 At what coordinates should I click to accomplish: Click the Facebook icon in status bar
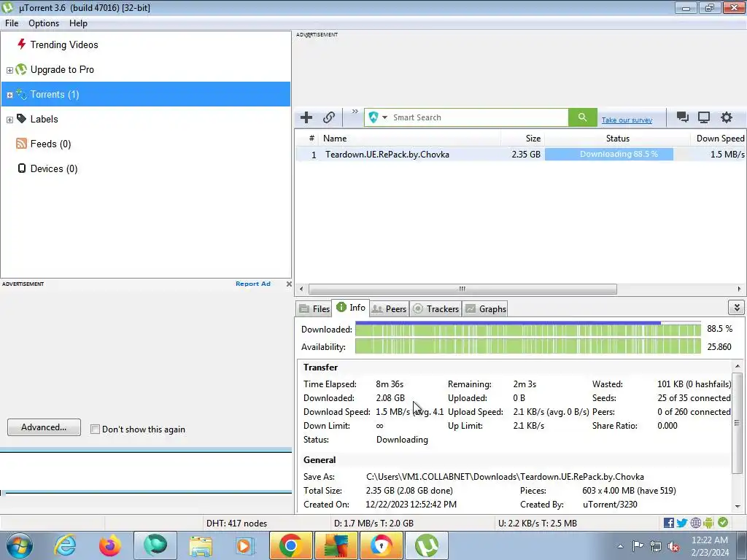point(668,523)
